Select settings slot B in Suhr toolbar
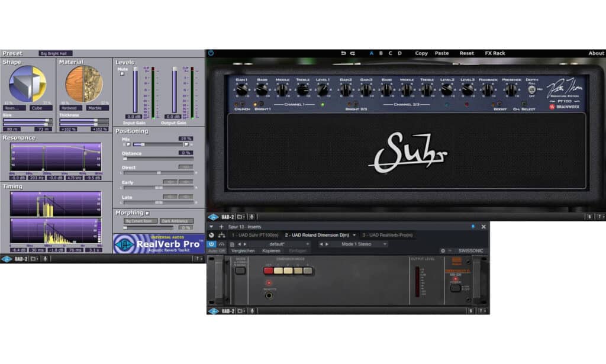Viewport: 606px width, 364px height. (x=381, y=53)
